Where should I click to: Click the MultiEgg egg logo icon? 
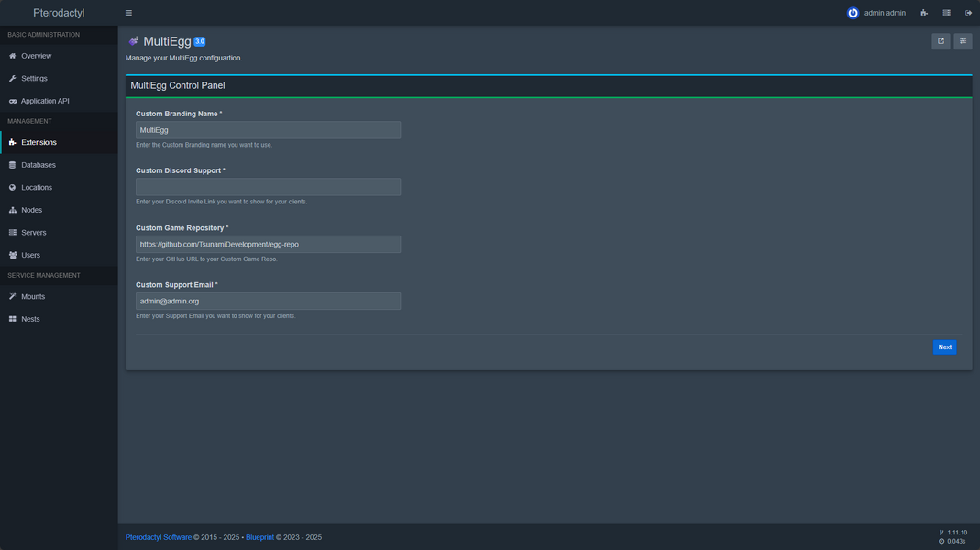(x=133, y=41)
